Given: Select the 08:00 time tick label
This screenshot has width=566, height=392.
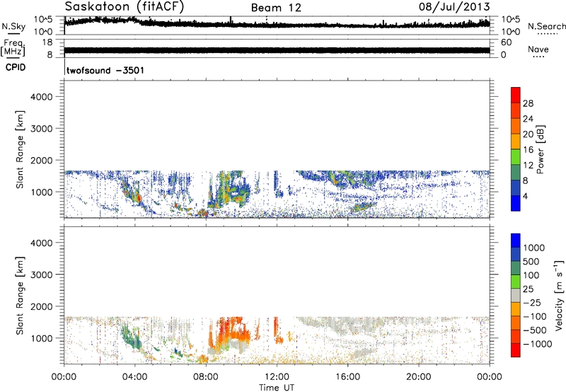Looking at the screenshot, I should tap(206, 377).
